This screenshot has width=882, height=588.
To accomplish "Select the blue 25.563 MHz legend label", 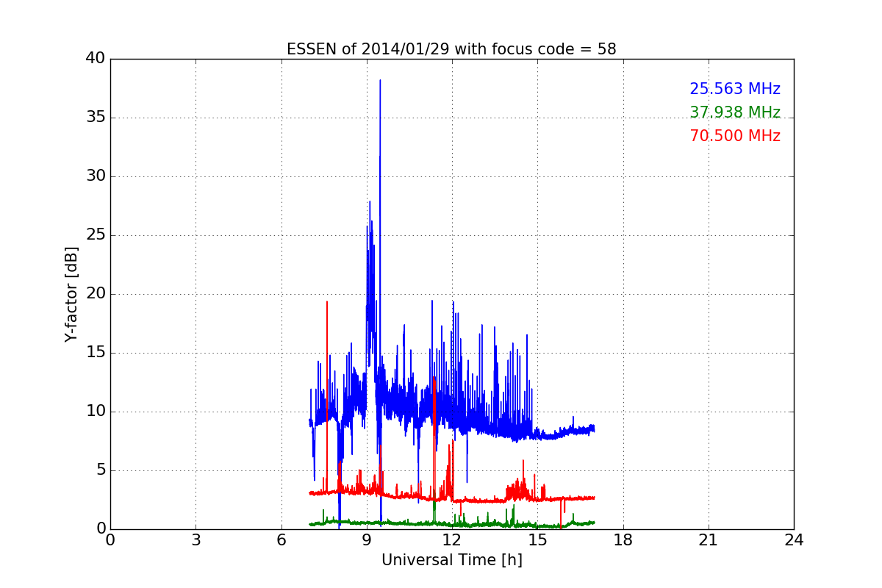I will pyautogui.click(x=735, y=89).
